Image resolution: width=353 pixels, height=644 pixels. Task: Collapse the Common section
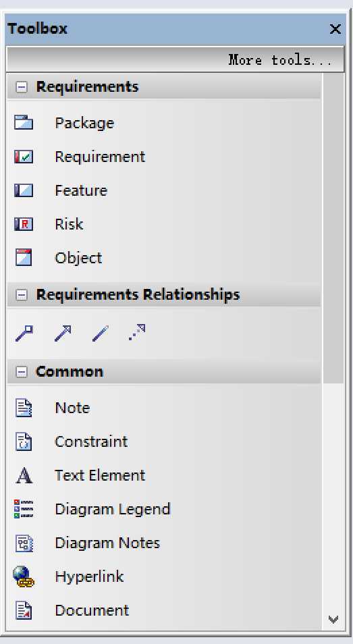22,372
